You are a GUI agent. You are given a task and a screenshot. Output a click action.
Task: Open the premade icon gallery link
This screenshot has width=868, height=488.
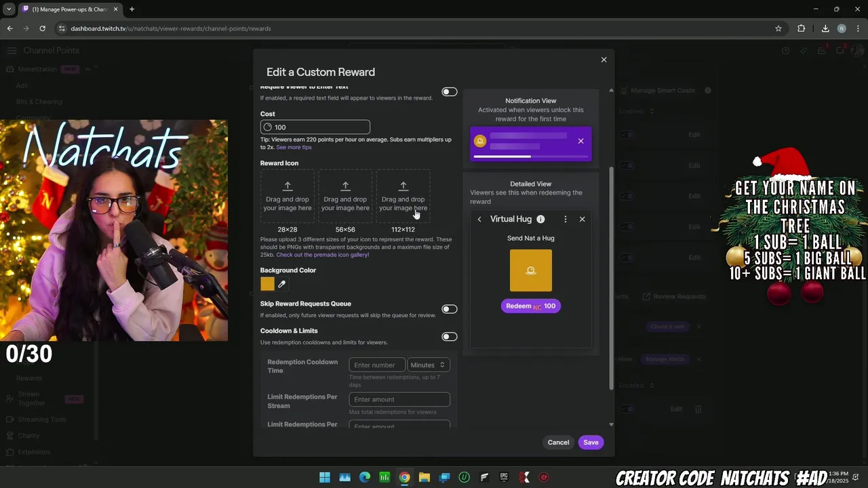323,255
